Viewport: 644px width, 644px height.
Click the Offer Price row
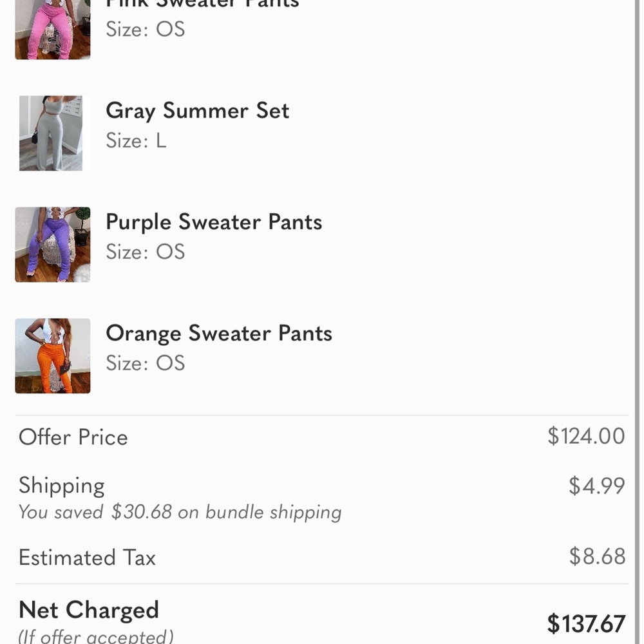pos(73,437)
